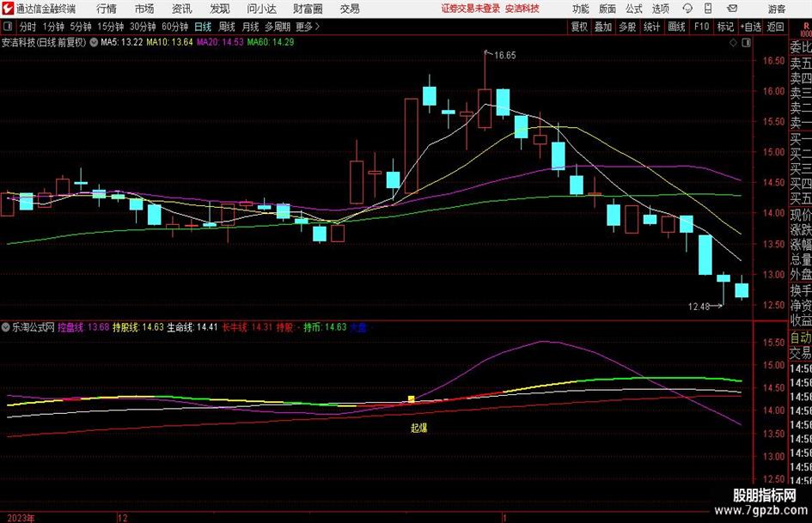Screen dimensions: 812x523
Task: Click the green 持币 14.63 label
Action: 325,327
